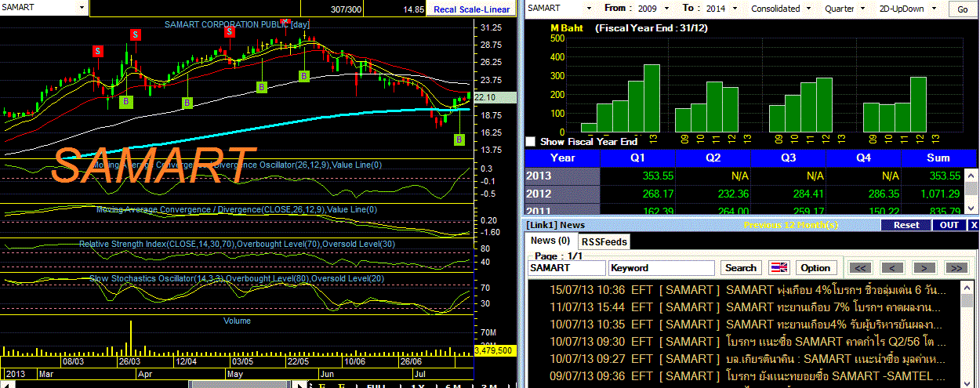This screenshot has height=388, width=980.
Task: Select the 2013 year header row
Action: [562, 175]
